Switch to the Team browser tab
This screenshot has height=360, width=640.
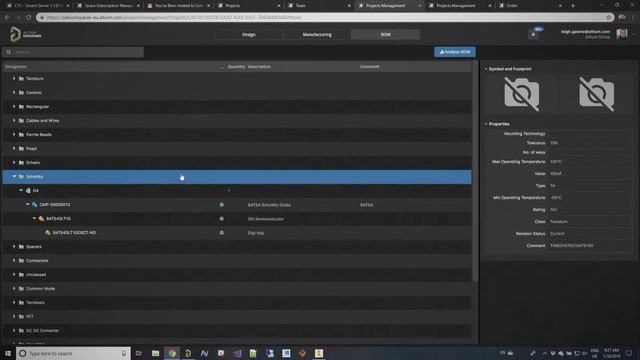coord(319,5)
